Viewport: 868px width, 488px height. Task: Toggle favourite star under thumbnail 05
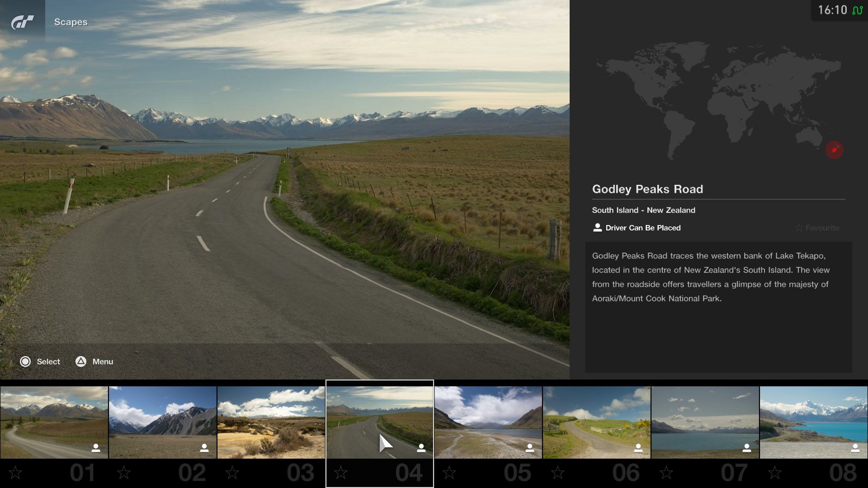coord(449,473)
